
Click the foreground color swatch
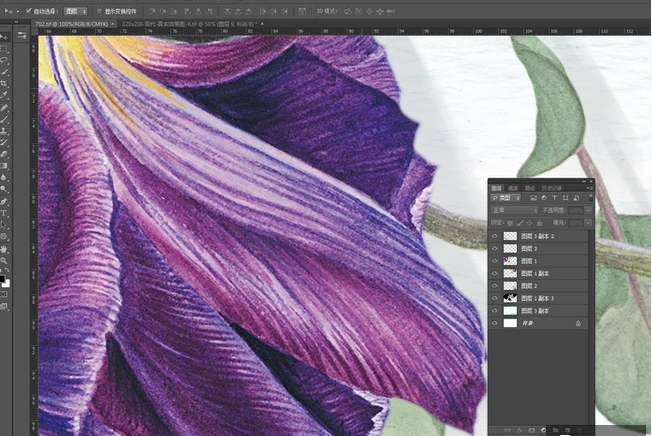[4, 279]
